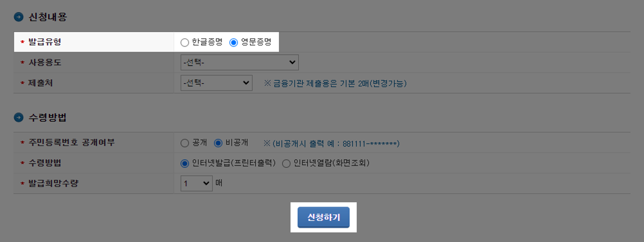Viewport: 644px width, 242px height.
Task: Open the 사용용도 dropdown
Action: click(x=240, y=62)
